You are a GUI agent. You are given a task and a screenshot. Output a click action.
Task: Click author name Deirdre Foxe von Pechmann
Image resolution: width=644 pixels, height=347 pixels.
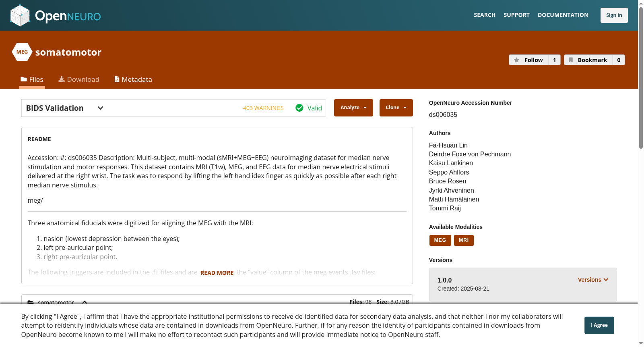[470, 154]
